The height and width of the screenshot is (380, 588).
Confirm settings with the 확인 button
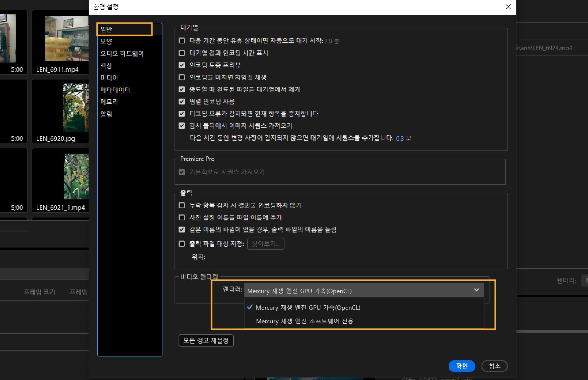(462, 366)
